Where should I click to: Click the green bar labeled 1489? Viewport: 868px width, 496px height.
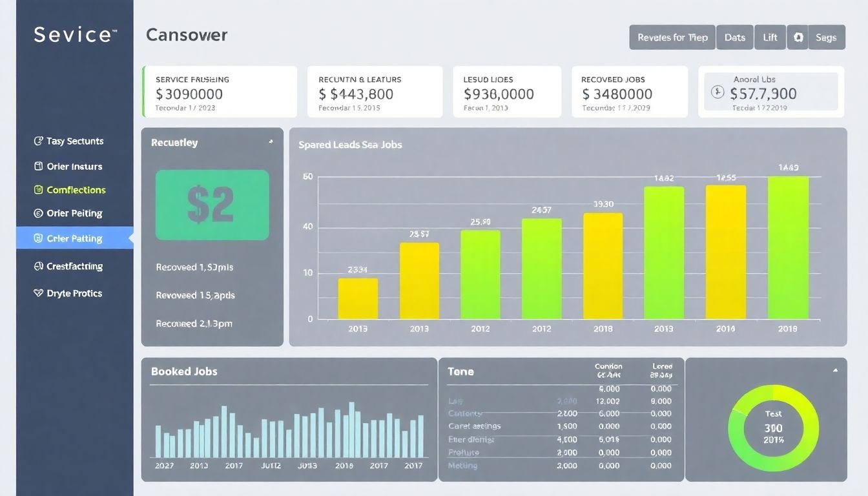pyautogui.click(x=788, y=248)
